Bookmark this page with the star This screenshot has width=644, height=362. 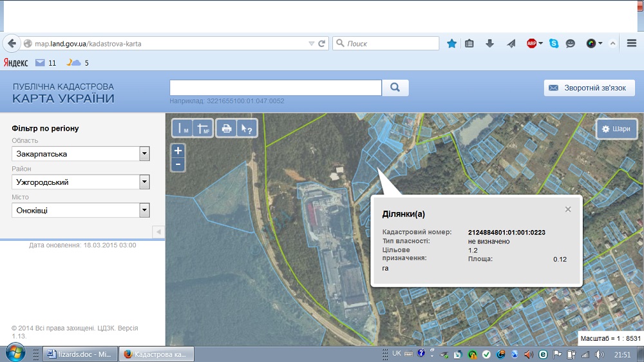pyautogui.click(x=452, y=44)
